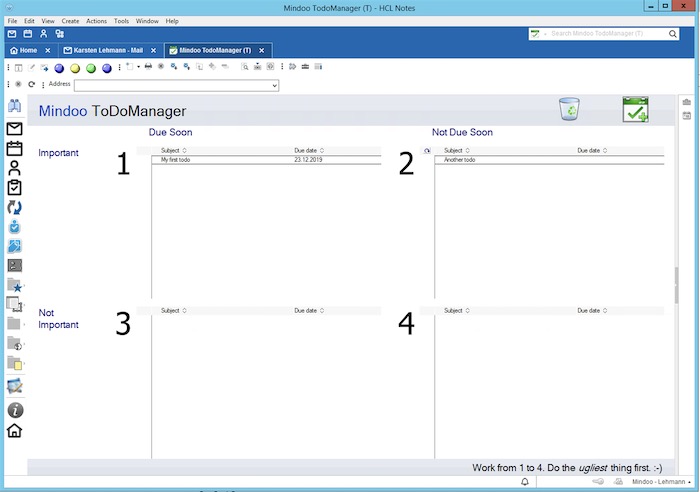Open the Edit menu
This screenshot has height=492, width=700.
coord(29,21)
